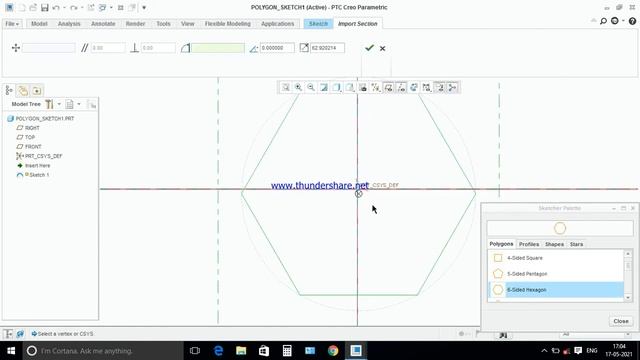Screen dimensions: 640x360
Task: Select the TOP datum plane in model tree
Action: tap(26, 137)
